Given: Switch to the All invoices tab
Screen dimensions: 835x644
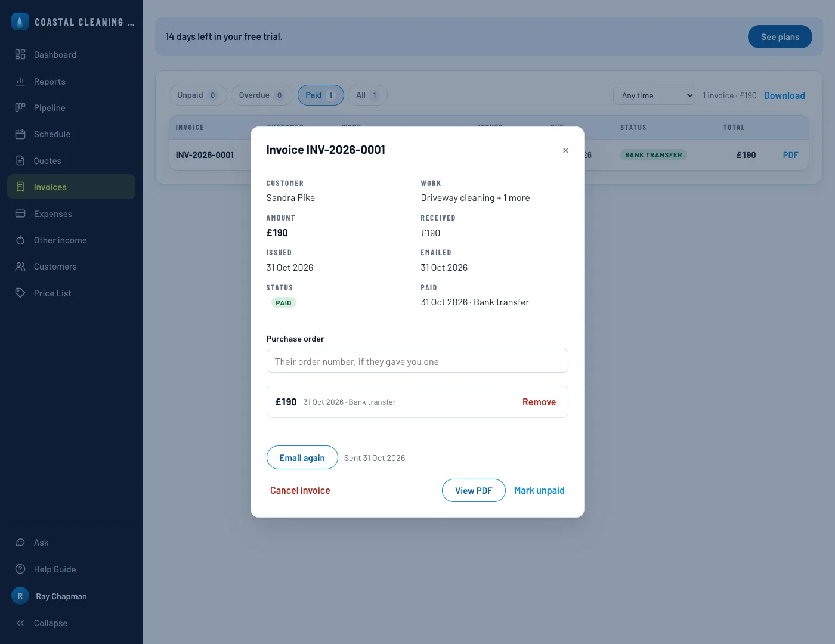Looking at the screenshot, I should tap(367, 95).
